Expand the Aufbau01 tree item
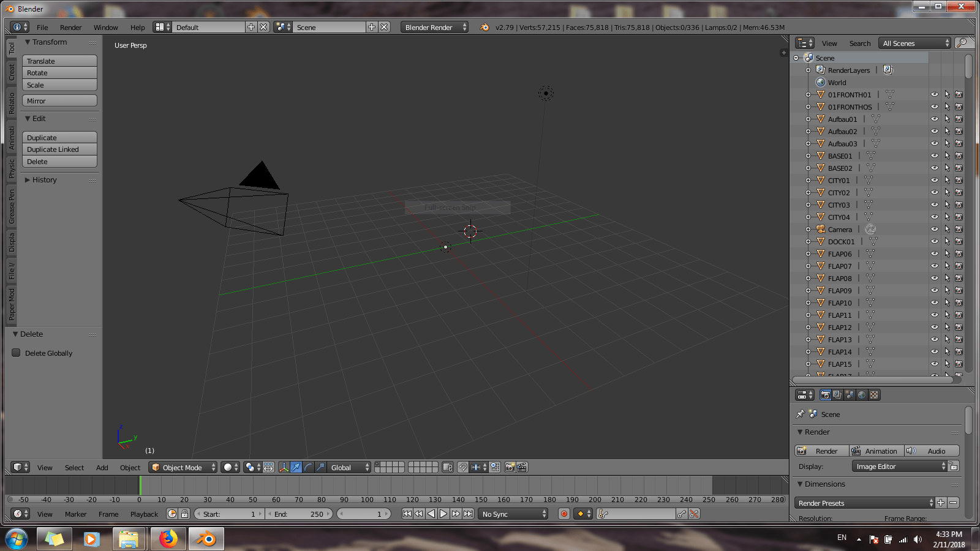Image resolution: width=980 pixels, height=551 pixels. click(x=808, y=119)
